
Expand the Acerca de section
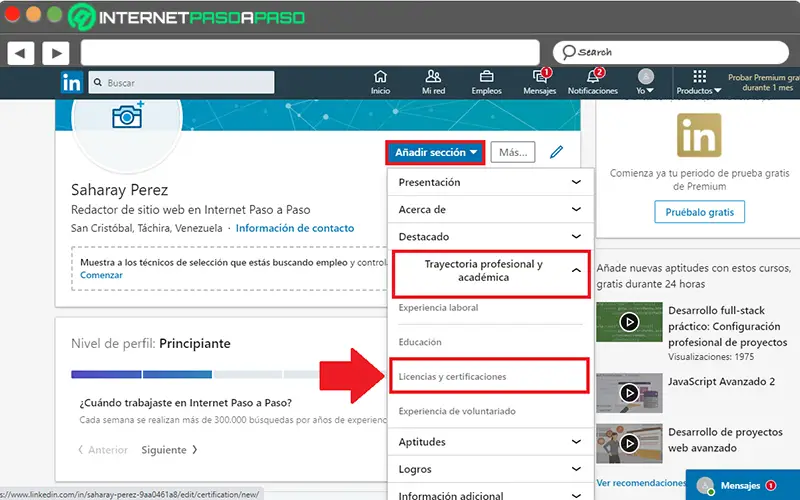coord(490,209)
